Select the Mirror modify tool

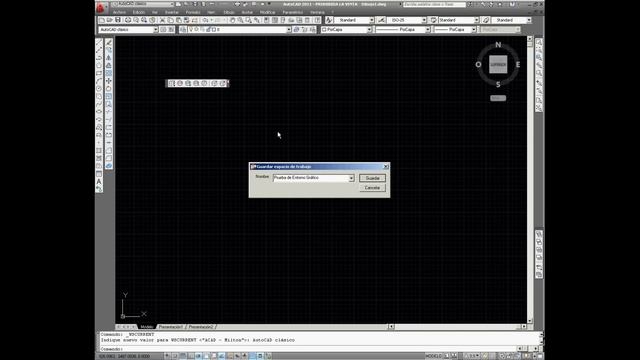click(109, 58)
